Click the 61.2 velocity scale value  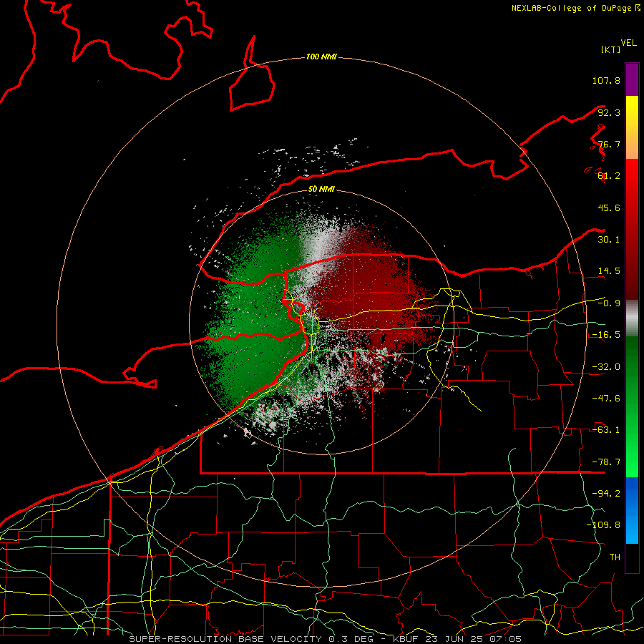(609, 176)
